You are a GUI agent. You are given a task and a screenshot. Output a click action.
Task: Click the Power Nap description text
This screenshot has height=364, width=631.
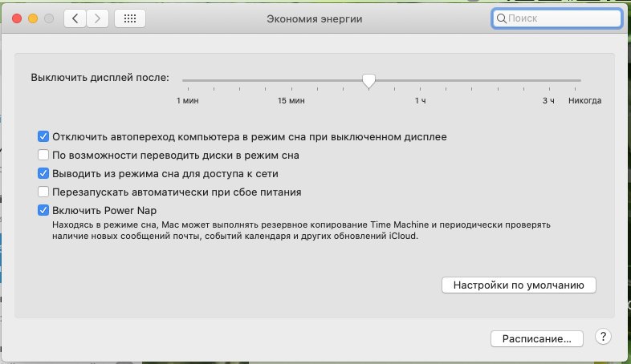point(301,230)
